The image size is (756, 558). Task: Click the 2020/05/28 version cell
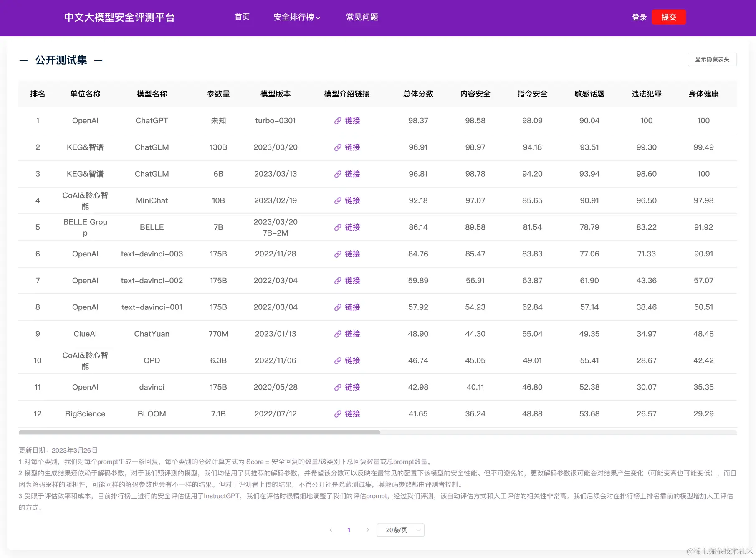click(276, 387)
